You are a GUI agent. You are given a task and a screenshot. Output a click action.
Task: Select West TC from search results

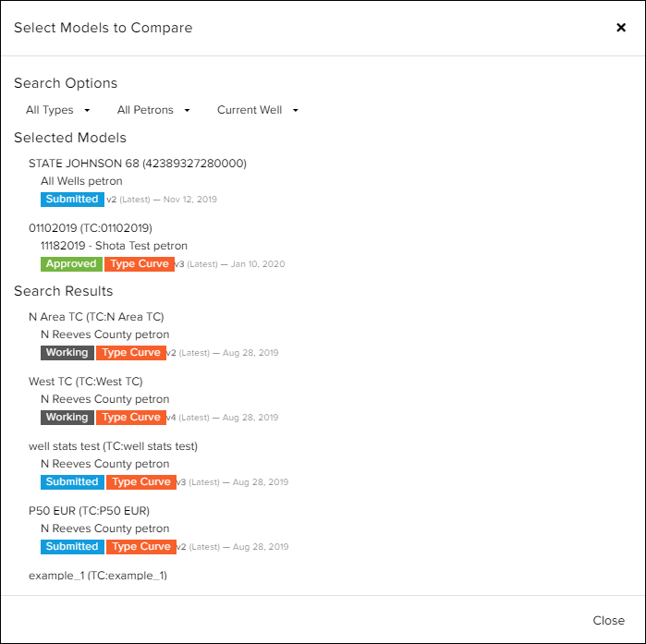coord(86,382)
